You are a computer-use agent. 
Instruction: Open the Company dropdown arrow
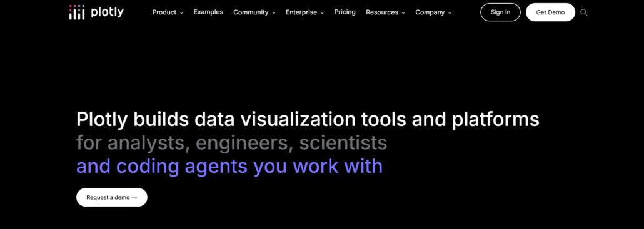click(450, 13)
